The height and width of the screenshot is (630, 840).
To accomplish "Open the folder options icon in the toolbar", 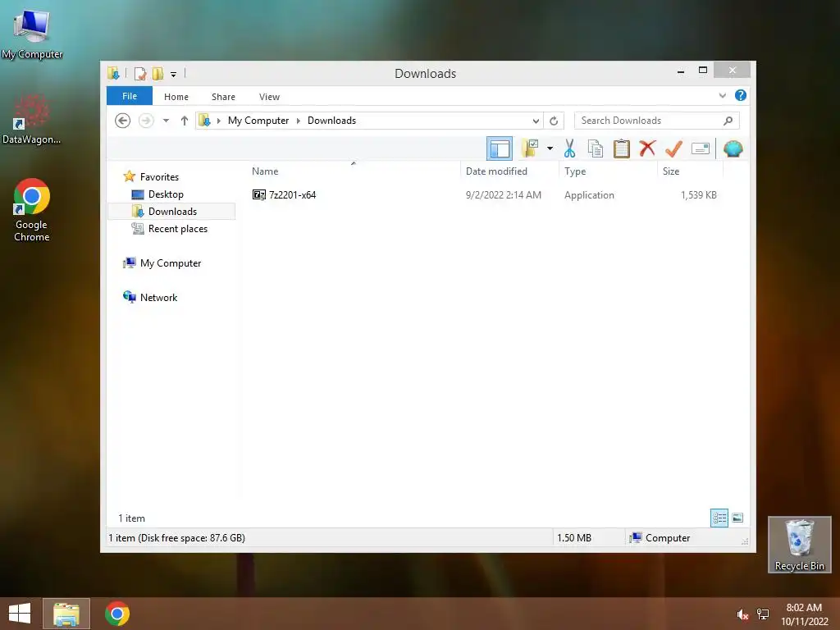I will tap(531, 148).
